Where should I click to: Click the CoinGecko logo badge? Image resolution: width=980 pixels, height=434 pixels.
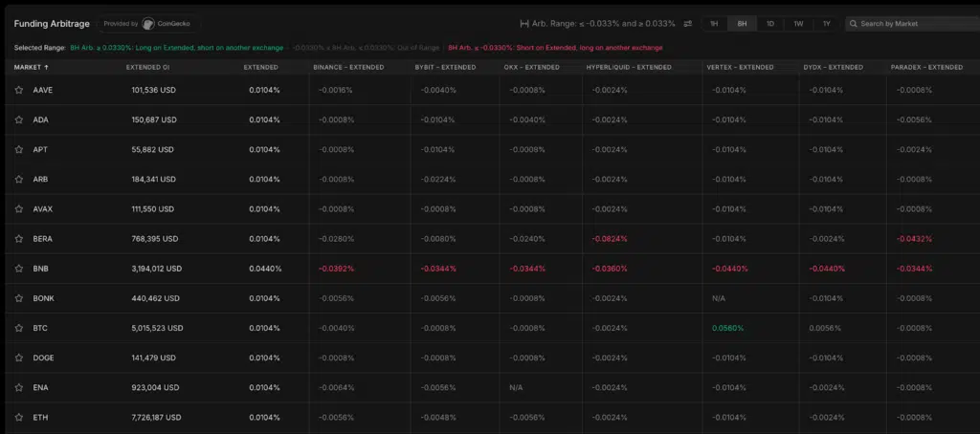coord(148,24)
